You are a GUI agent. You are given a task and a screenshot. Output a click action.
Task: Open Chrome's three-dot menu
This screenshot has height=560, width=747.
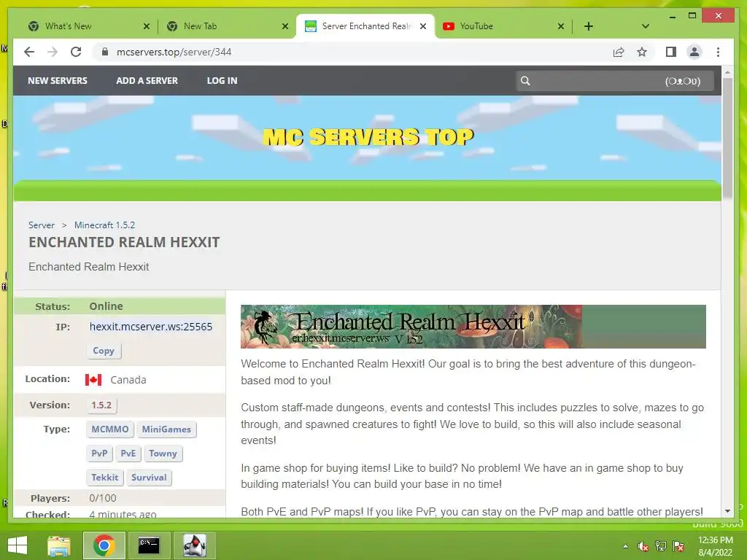(718, 52)
